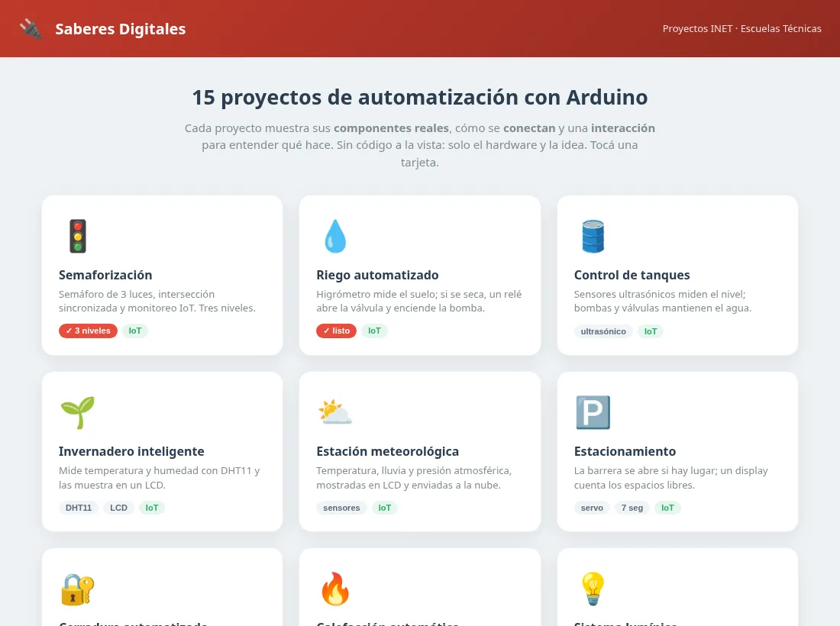This screenshot has height=626, width=840.
Task: Click description 'La barrera se abre si hay lugar'
Action: point(671,478)
